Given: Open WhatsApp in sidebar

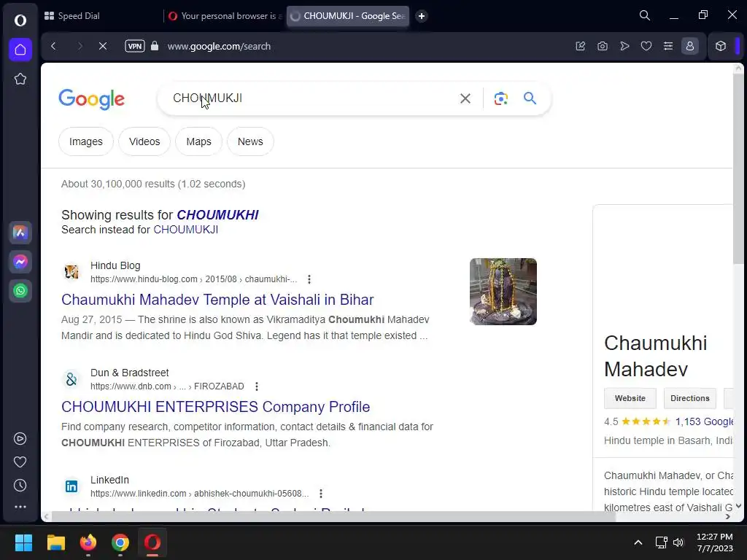Looking at the screenshot, I should click(x=20, y=291).
